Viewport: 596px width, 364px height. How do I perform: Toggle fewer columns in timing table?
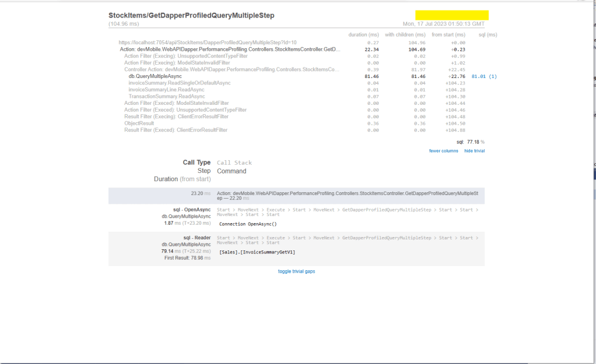click(x=443, y=151)
